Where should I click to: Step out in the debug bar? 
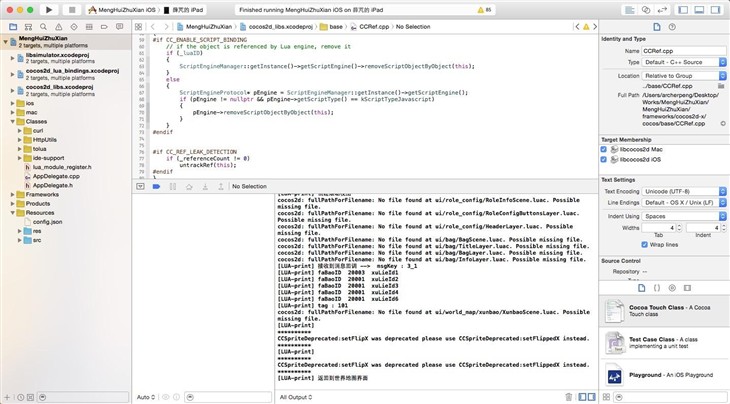pyautogui.click(x=221, y=186)
